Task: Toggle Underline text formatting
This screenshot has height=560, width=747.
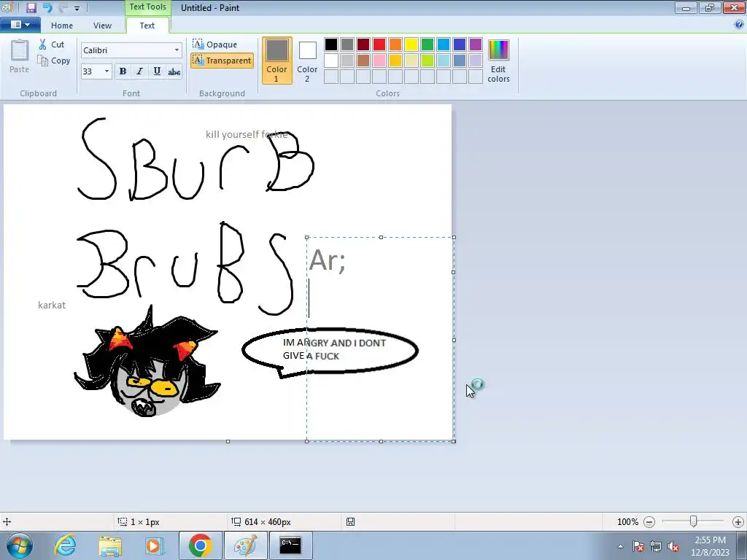Action: click(x=157, y=71)
